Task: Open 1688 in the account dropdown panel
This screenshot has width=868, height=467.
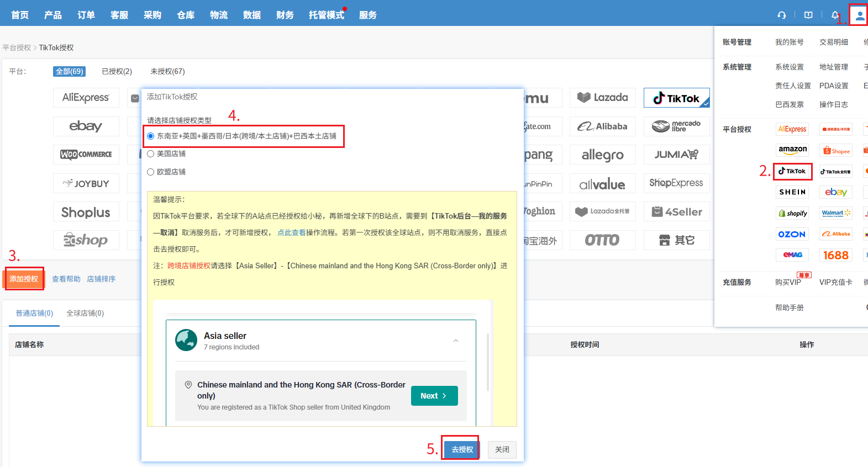Action: [x=836, y=255]
